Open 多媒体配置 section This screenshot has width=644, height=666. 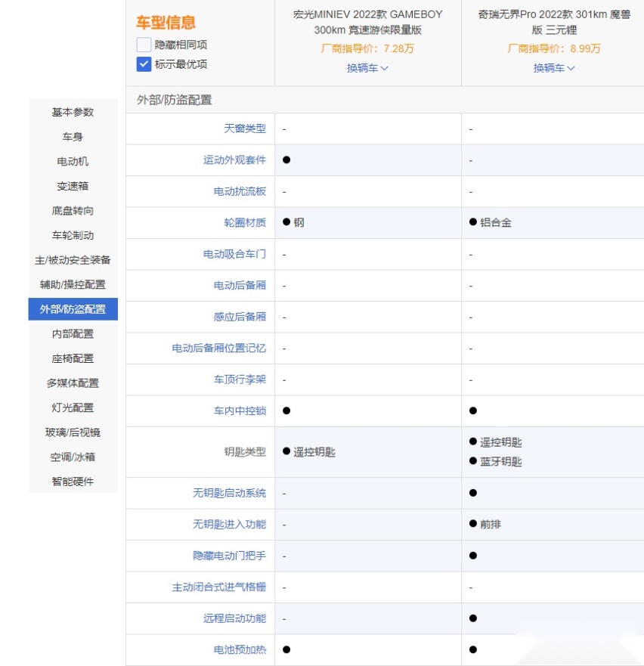[73, 383]
